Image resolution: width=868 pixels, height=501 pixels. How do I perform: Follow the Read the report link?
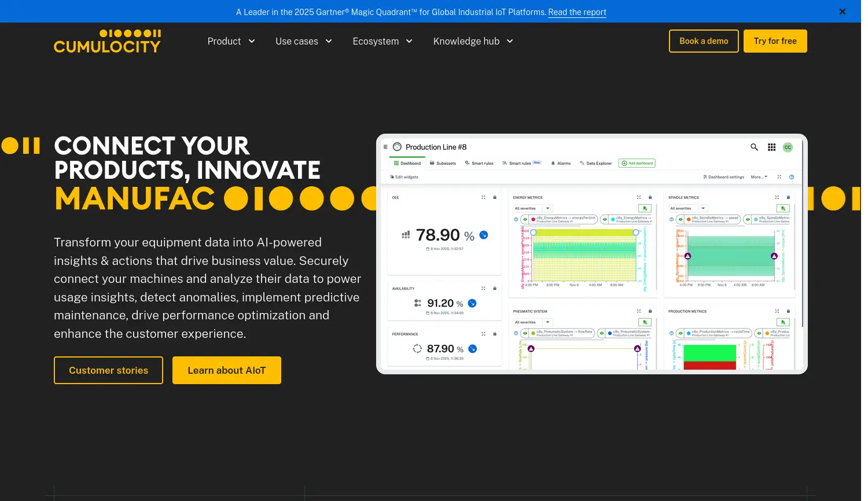tap(577, 12)
